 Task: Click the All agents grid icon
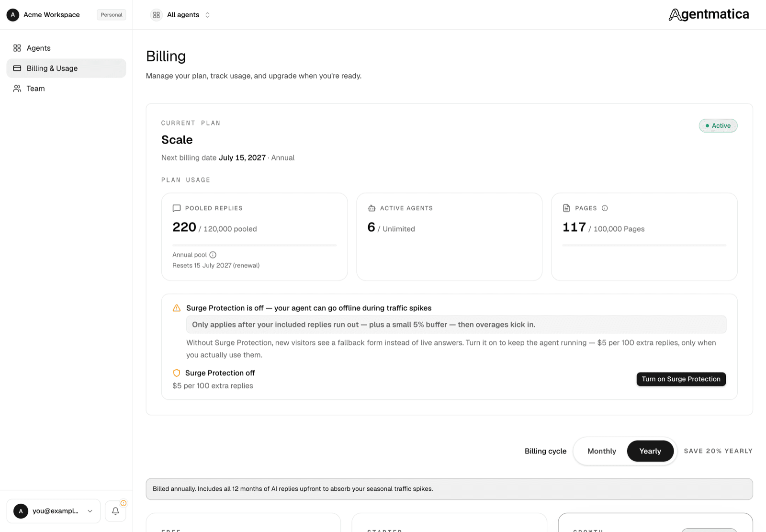157,15
